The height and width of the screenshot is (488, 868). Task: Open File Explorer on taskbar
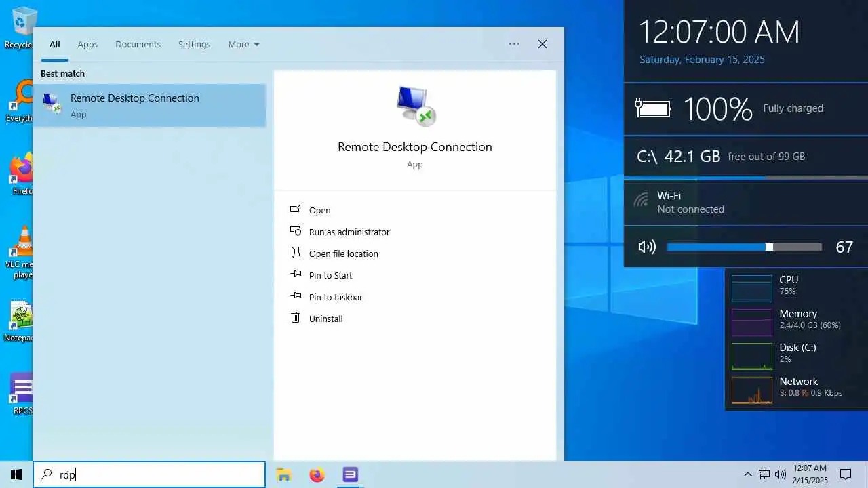pyautogui.click(x=283, y=474)
